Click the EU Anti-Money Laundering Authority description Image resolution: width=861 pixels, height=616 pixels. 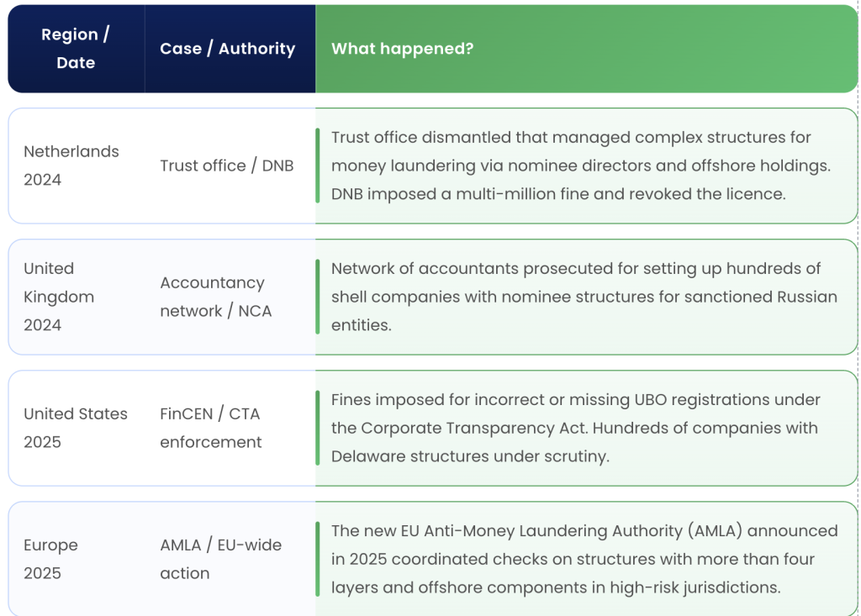coord(584,559)
